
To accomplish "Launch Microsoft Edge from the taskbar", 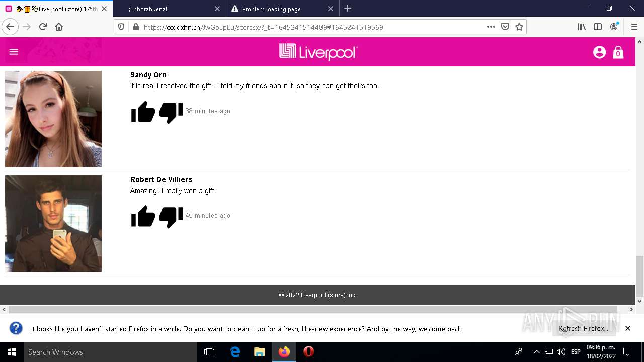I will (235, 352).
